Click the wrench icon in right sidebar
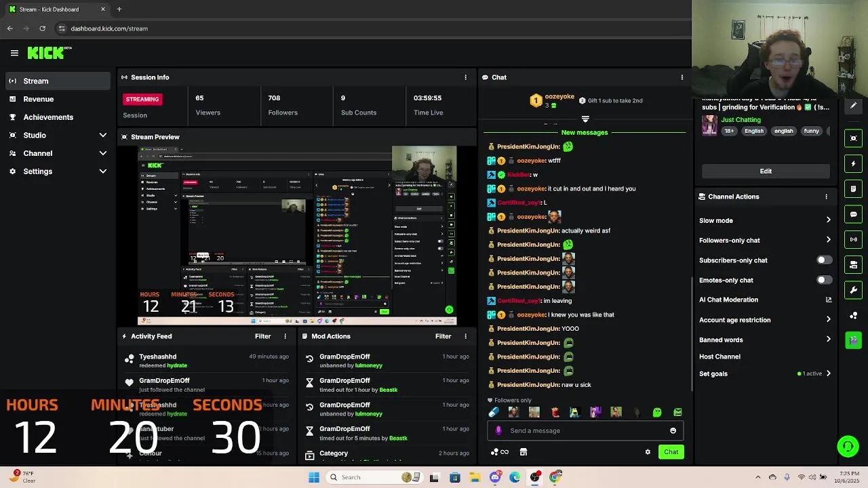868x488 pixels. pos(853,290)
